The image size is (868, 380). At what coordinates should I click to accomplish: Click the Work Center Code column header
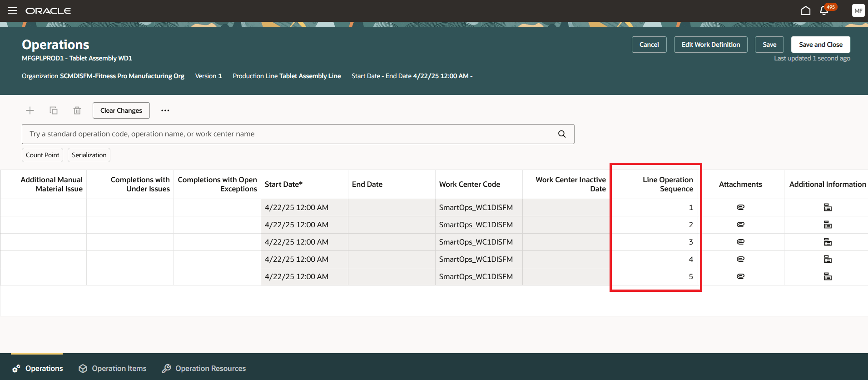(x=479, y=184)
